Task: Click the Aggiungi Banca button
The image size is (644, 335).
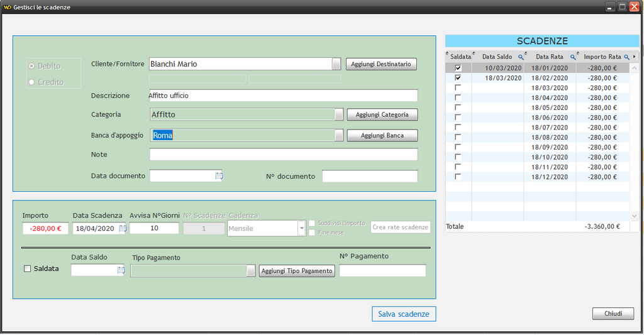Action: pyautogui.click(x=382, y=135)
